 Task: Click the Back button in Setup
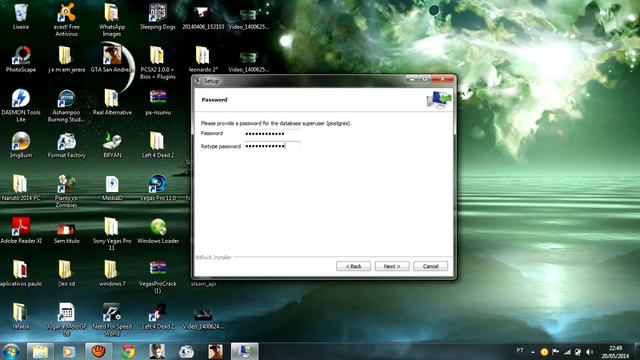(x=353, y=266)
